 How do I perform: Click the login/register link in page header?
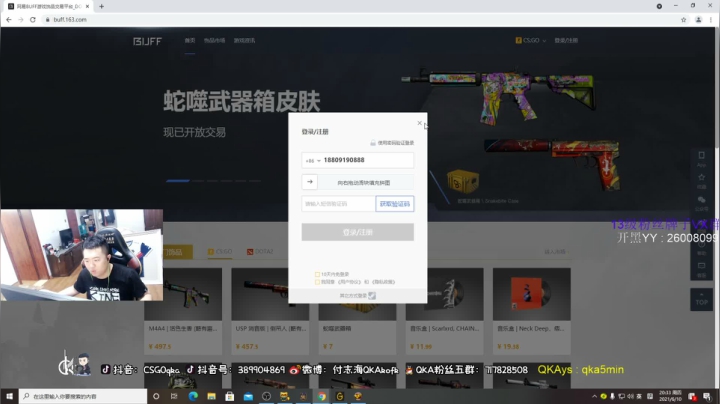click(566, 40)
